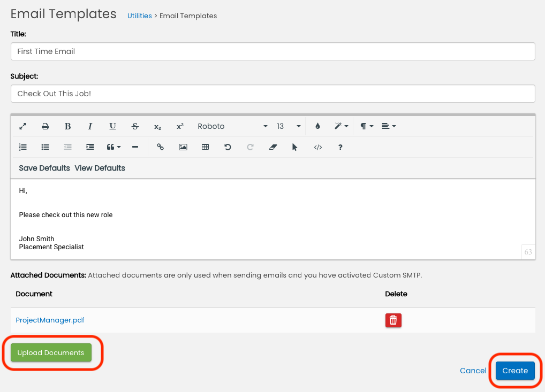Toggle underline formatting
The height and width of the screenshot is (392, 545).
112,126
